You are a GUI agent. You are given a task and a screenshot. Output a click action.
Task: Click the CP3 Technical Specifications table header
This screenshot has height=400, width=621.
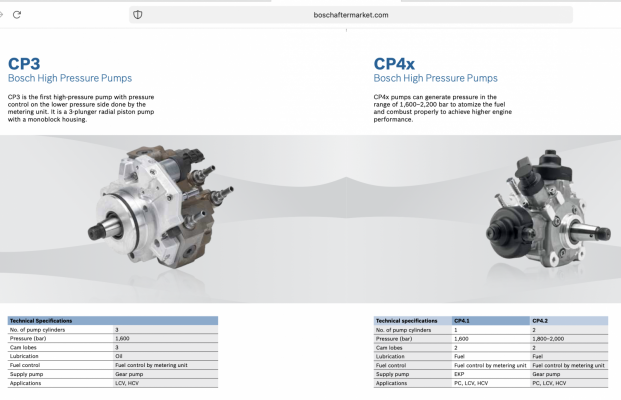click(x=113, y=321)
